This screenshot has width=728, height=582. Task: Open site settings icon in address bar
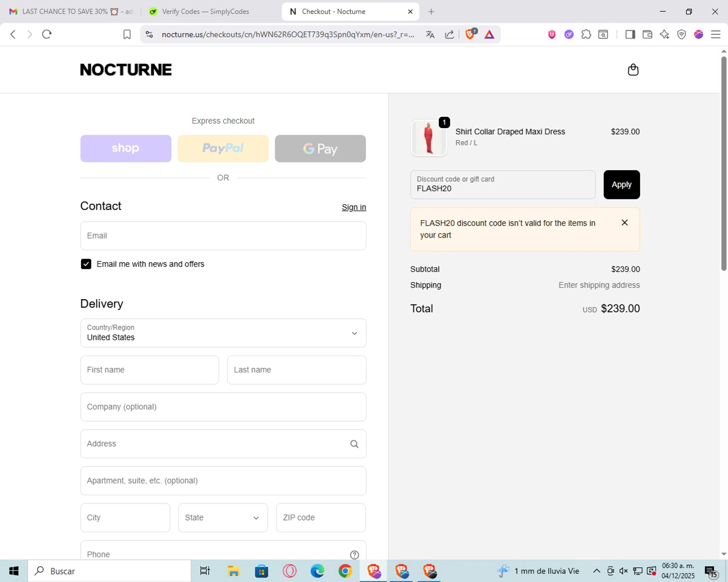(x=149, y=34)
